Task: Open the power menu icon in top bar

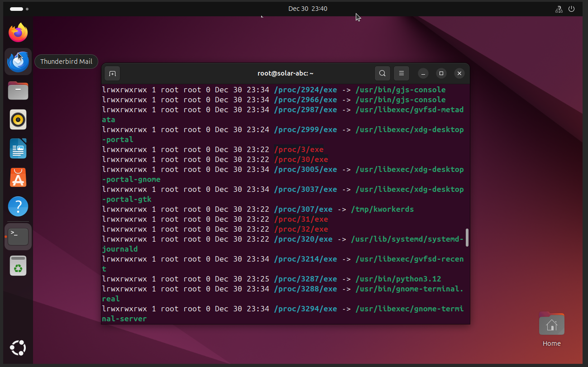Action: click(572, 9)
